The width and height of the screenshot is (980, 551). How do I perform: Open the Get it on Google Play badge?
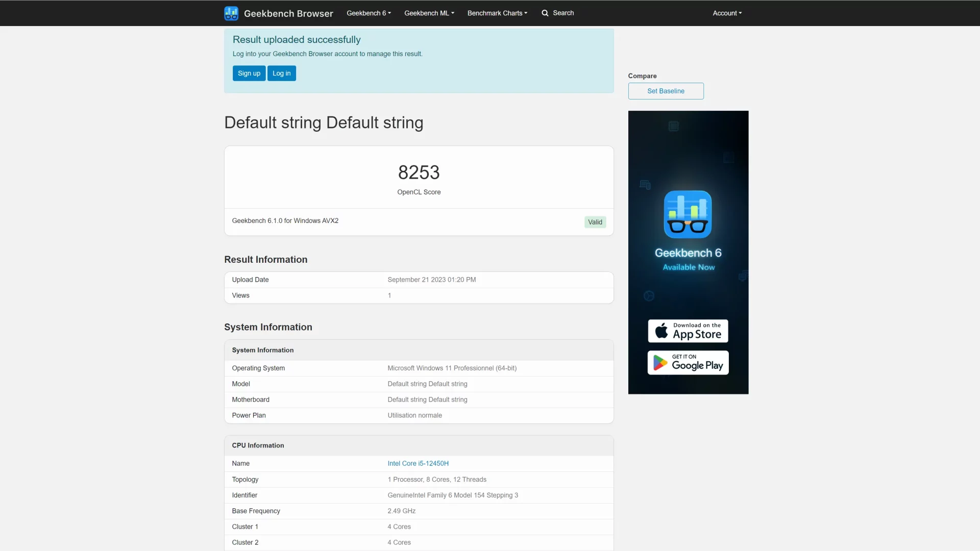[688, 363]
